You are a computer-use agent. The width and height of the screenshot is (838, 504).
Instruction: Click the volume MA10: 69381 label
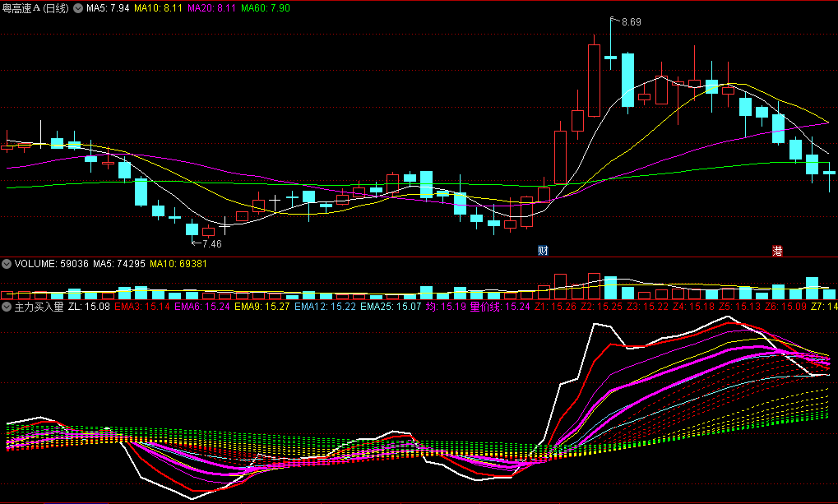pos(178,263)
